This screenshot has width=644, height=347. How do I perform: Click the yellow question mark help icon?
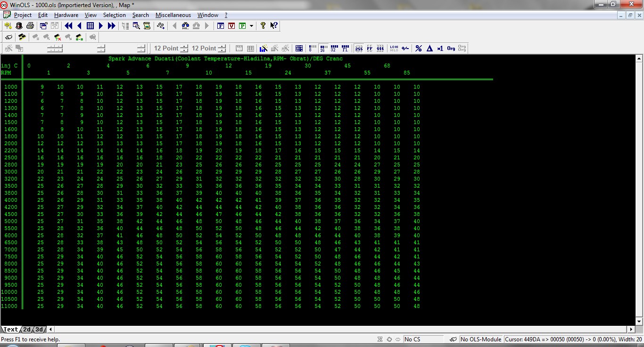(x=263, y=26)
